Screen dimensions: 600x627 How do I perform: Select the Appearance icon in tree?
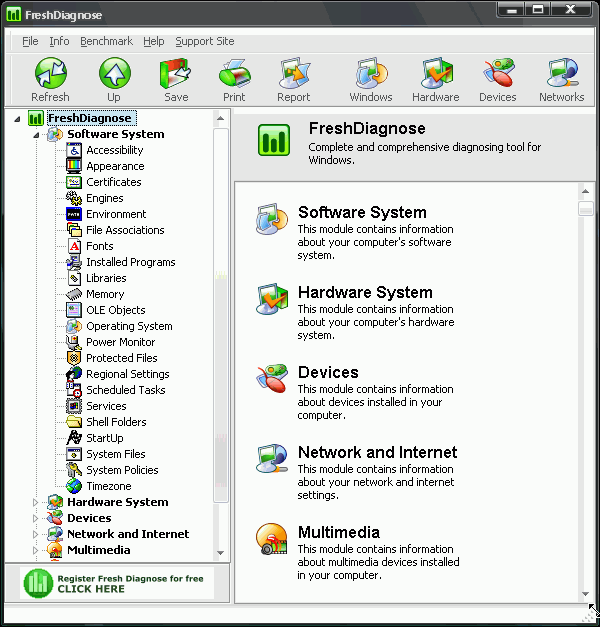click(x=74, y=166)
